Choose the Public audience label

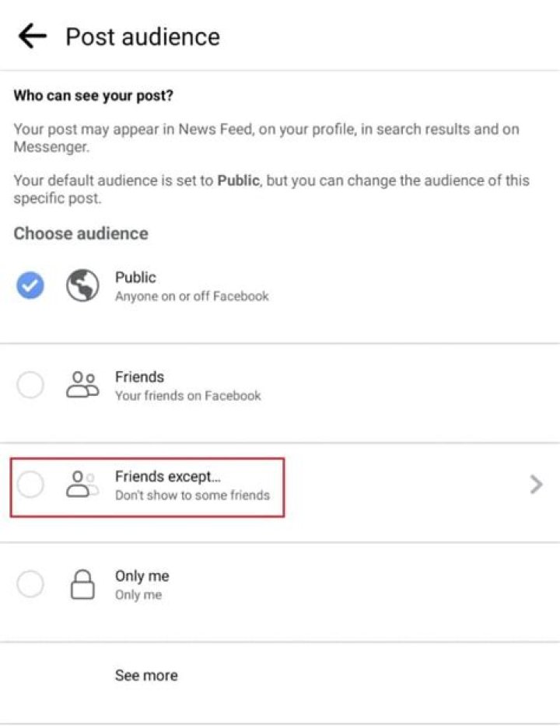coord(135,278)
